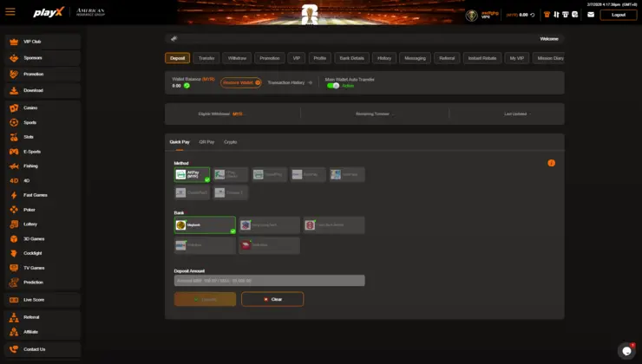Choose the CIMB Bank option

pyautogui.click(x=270, y=245)
